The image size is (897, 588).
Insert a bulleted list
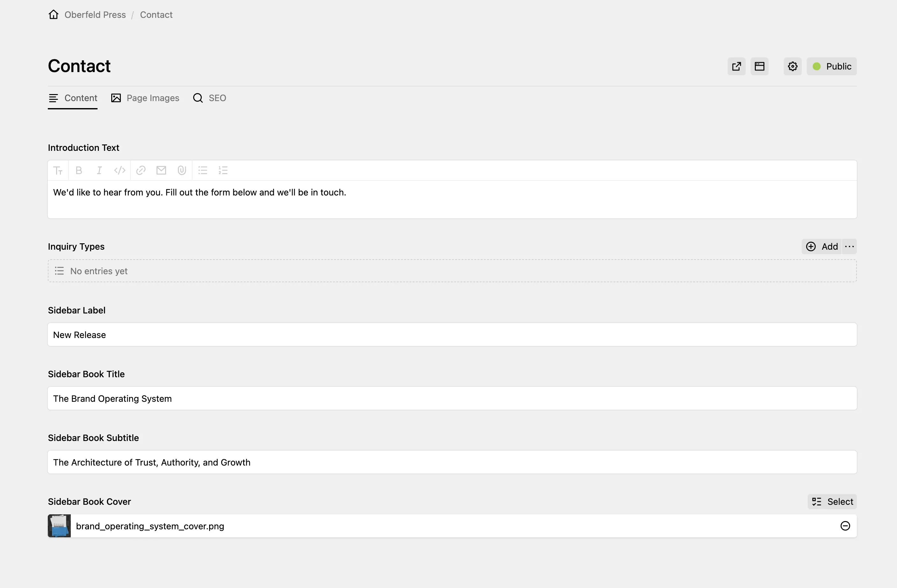click(203, 170)
